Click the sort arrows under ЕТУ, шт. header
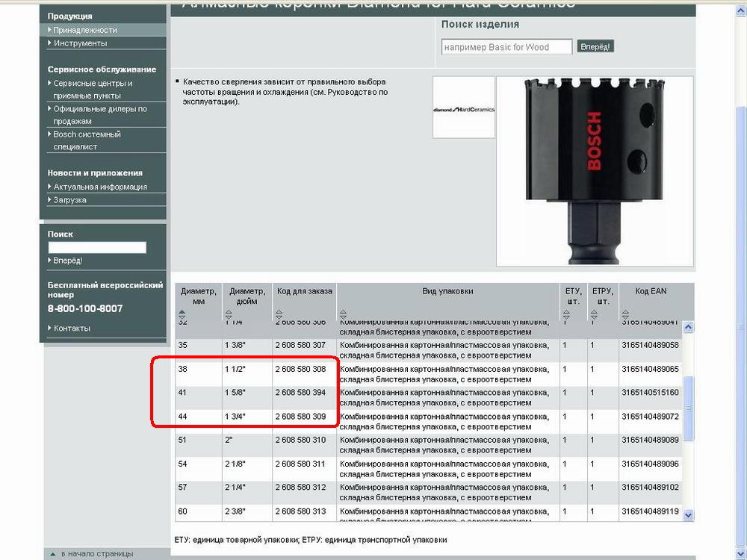Screen dimensions: 747x560 (566, 314)
